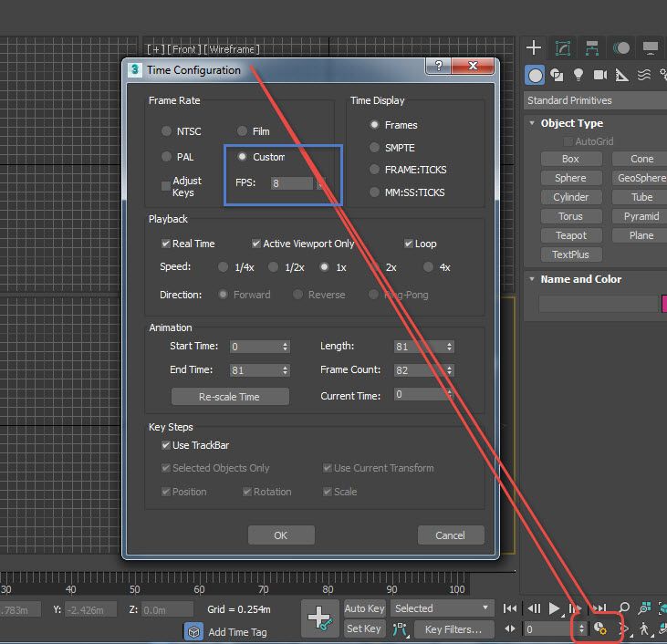
Task: Select Film frame rate
Action: 242,131
